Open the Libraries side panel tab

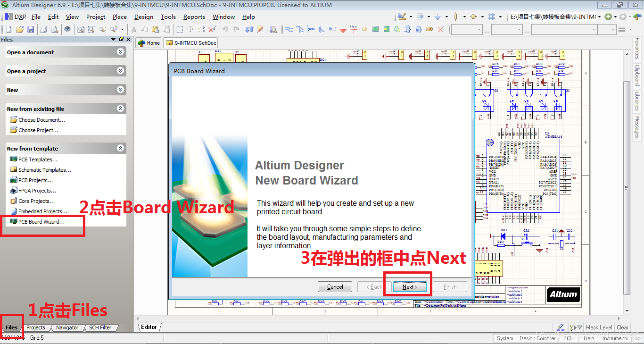tap(637, 101)
